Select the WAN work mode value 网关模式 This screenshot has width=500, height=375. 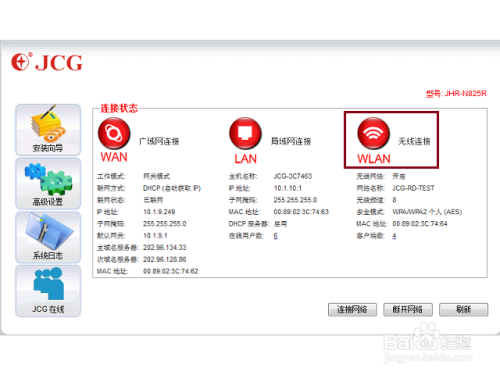click(x=156, y=176)
